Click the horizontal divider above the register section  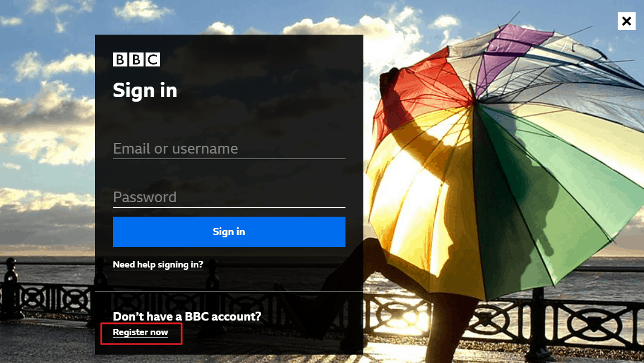[x=229, y=292]
